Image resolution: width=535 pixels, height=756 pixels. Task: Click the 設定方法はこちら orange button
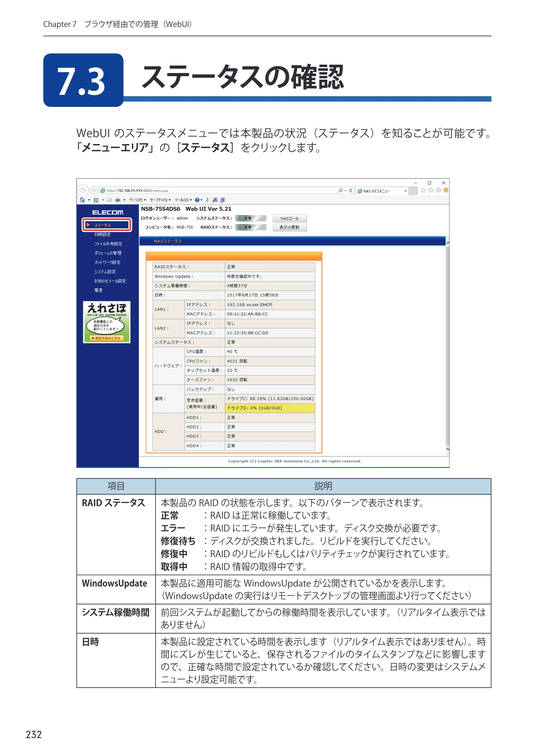pyautogui.click(x=106, y=338)
